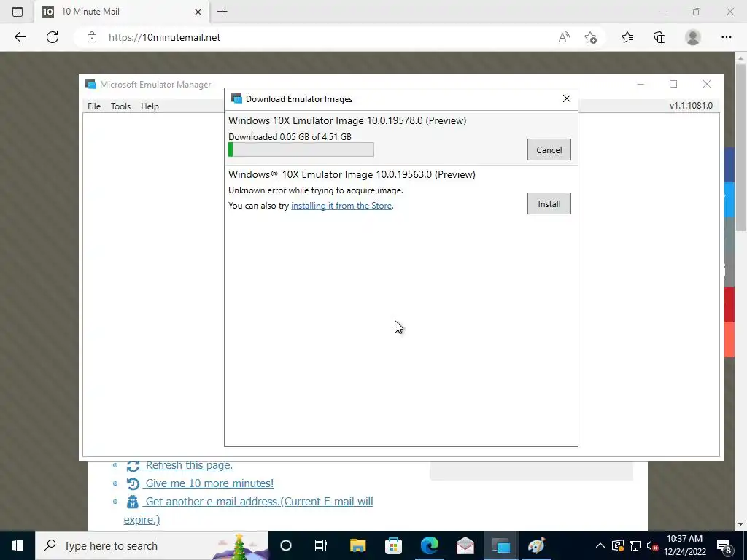Add this page to favorites

tap(590, 37)
